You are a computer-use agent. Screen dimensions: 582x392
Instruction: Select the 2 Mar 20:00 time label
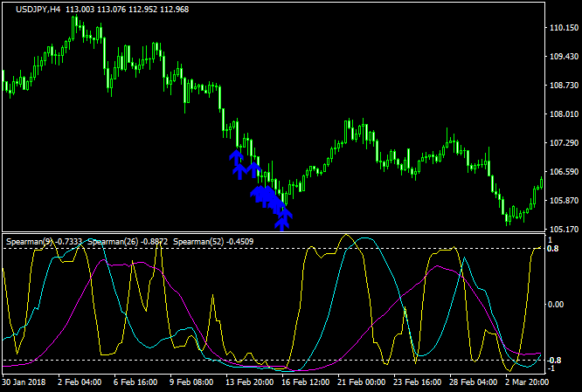(528, 382)
